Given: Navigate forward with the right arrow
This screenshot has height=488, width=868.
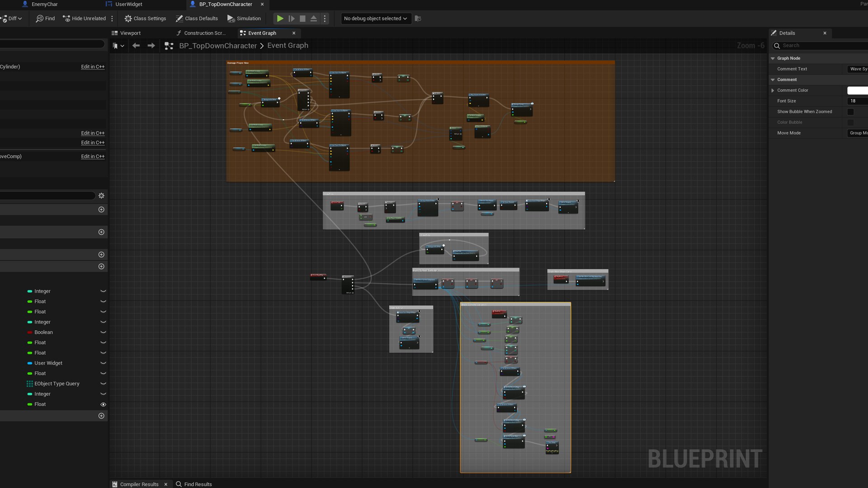Looking at the screenshot, I should 151,46.
